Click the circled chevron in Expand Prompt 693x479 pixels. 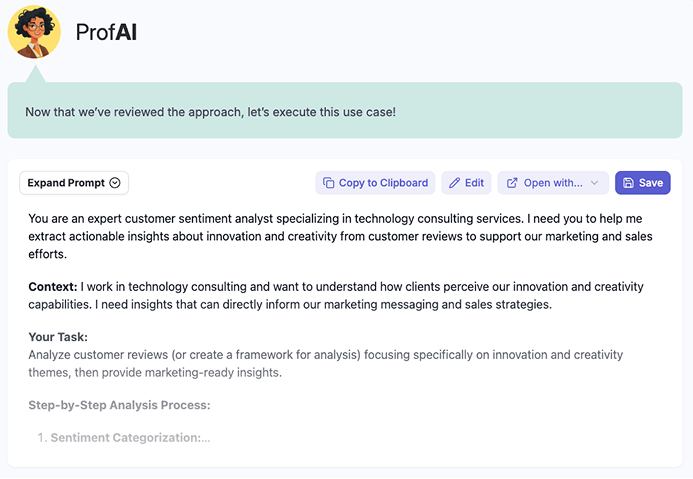click(115, 183)
